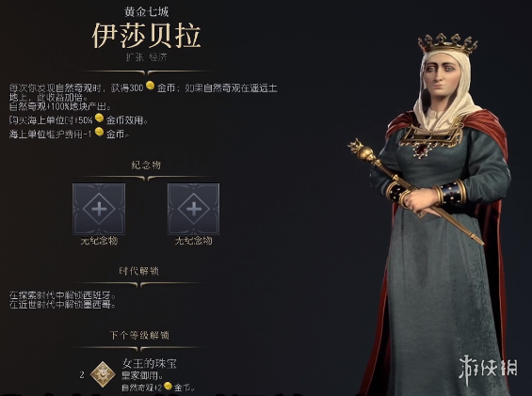Click the second 无纪念物 label

point(193,241)
